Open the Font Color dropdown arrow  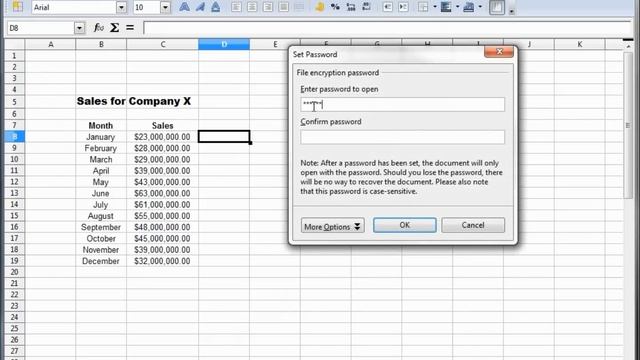[x=480, y=7]
